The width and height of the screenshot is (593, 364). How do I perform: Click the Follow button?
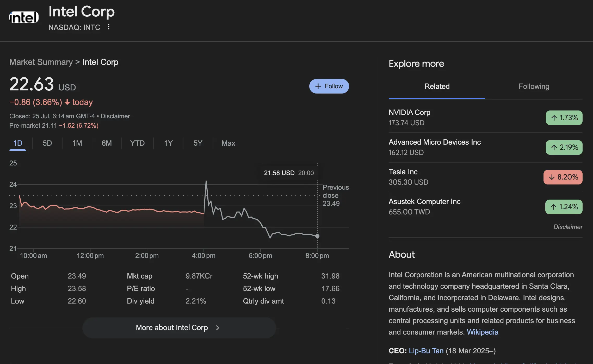coord(329,86)
